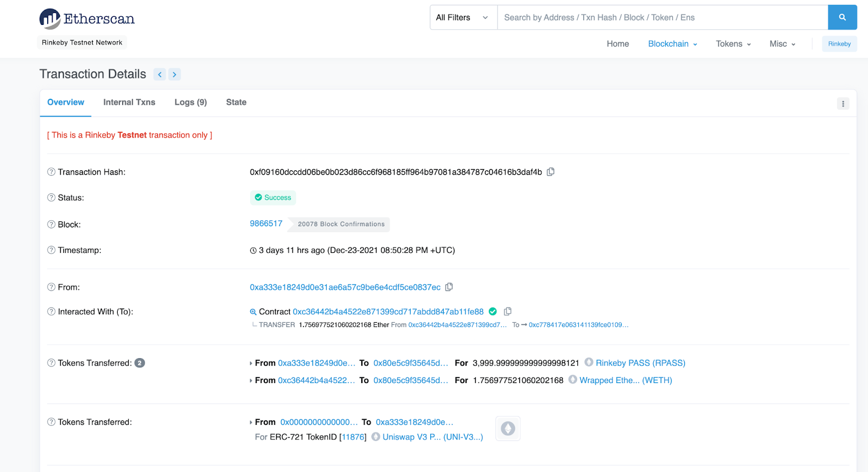Click the Uniswap V3 token icon
Image resolution: width=868 pixels, height=472 pixels.
click(x=375, y=436)
